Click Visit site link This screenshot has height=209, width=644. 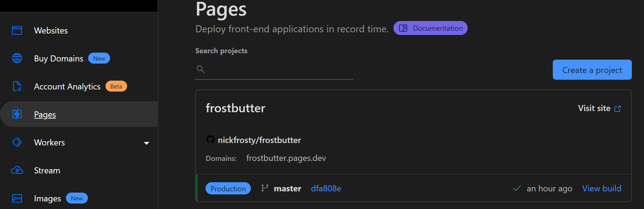point(599,108)
